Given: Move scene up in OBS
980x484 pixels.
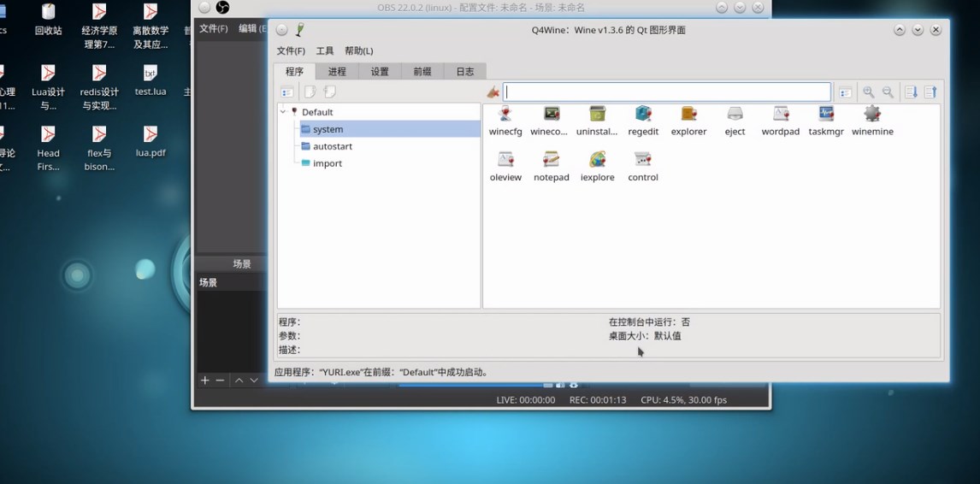Looking at the screenshot, I should (239, 381).
